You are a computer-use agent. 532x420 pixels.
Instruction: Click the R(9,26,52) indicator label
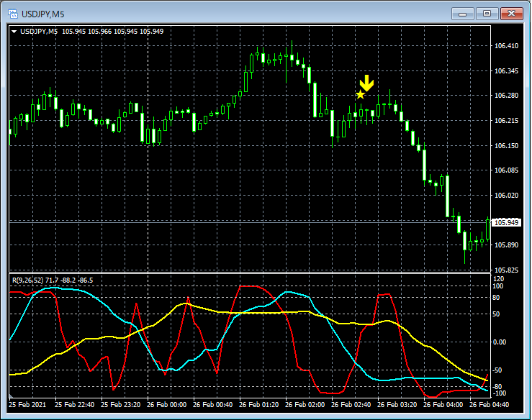tap(29, 278)
